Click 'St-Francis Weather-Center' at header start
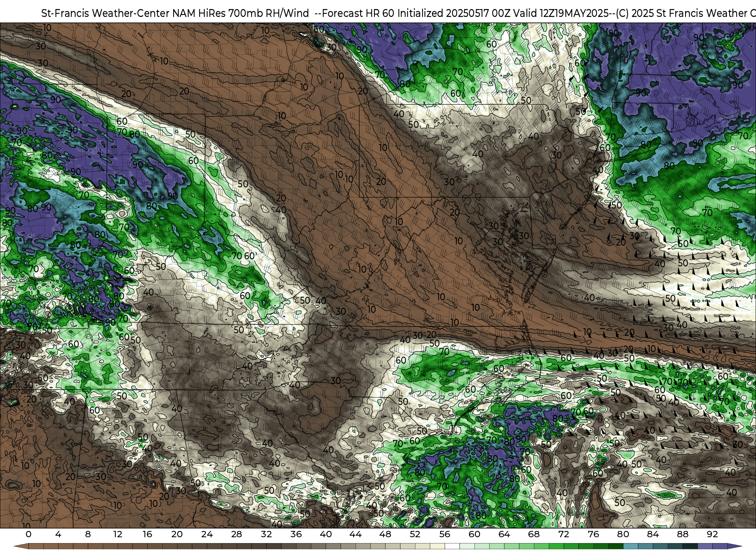Viewport: 756px width, 551px height. [106, 13]
